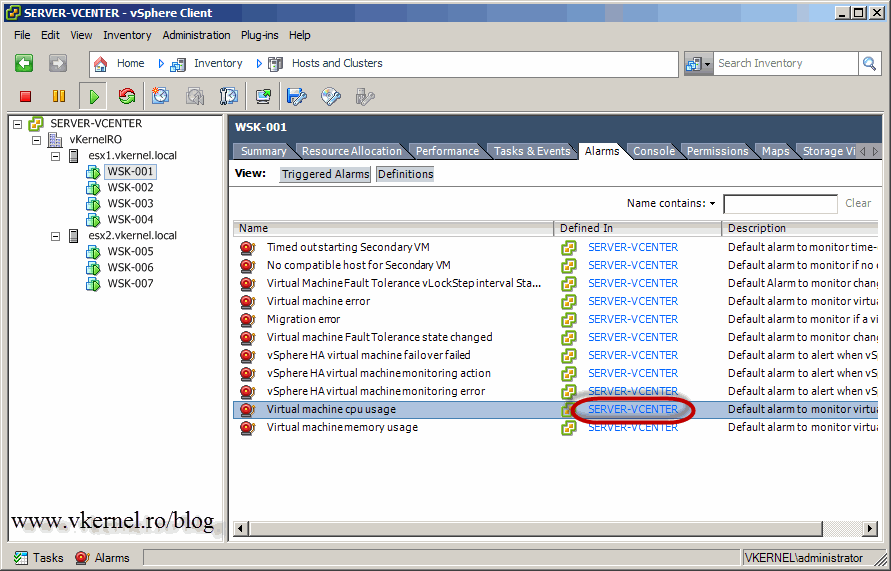Click the Home icon in address bar

[x=101, y=64]
